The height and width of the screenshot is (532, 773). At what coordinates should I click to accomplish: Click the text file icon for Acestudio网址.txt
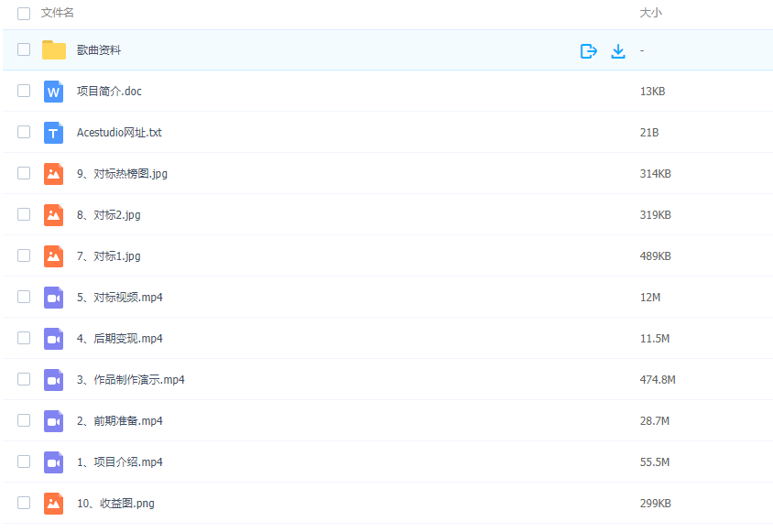(53, 133)
